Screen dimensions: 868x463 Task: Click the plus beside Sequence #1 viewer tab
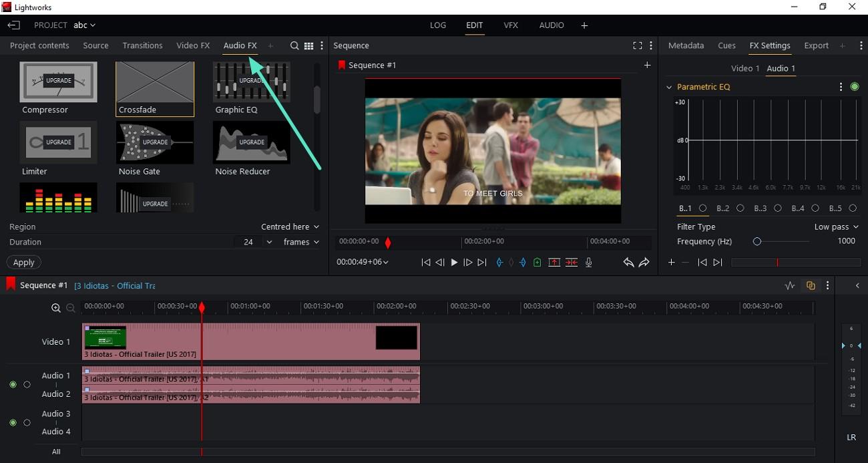pyautogui.click(x=647, y=65)
